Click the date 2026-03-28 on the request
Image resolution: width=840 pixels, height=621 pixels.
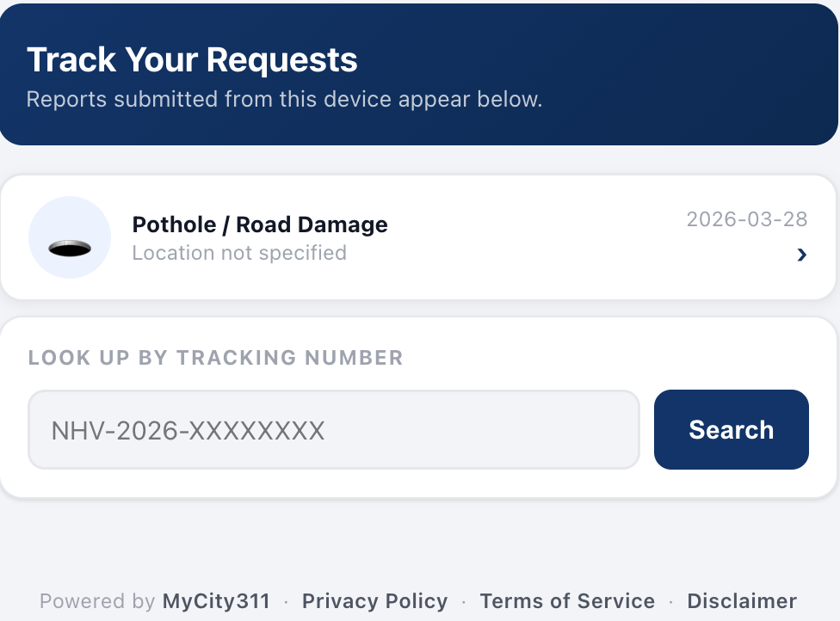click(746, 219)
